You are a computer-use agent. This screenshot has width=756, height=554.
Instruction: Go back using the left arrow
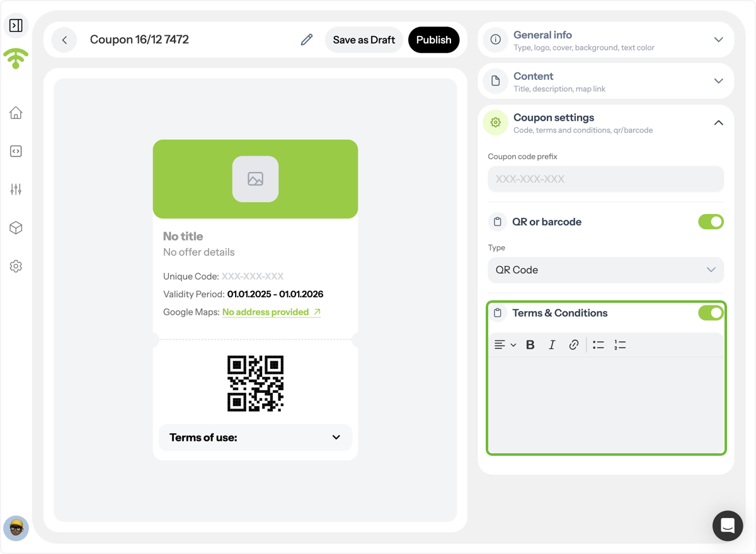tap(64, 40)
